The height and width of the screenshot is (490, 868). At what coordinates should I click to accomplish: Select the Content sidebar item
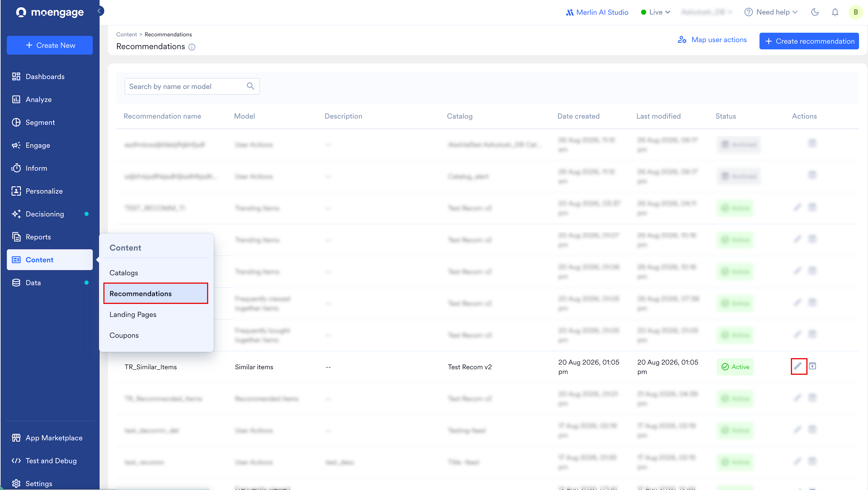pos(50,260)
